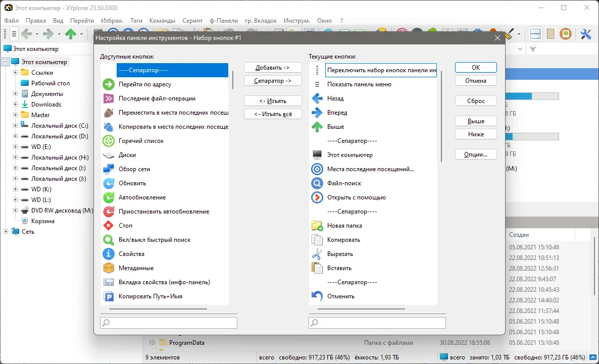This screenshot has height=364, width=599.
Task: Select 'Отменить' undo arrow icon
Action: (317, 296)
